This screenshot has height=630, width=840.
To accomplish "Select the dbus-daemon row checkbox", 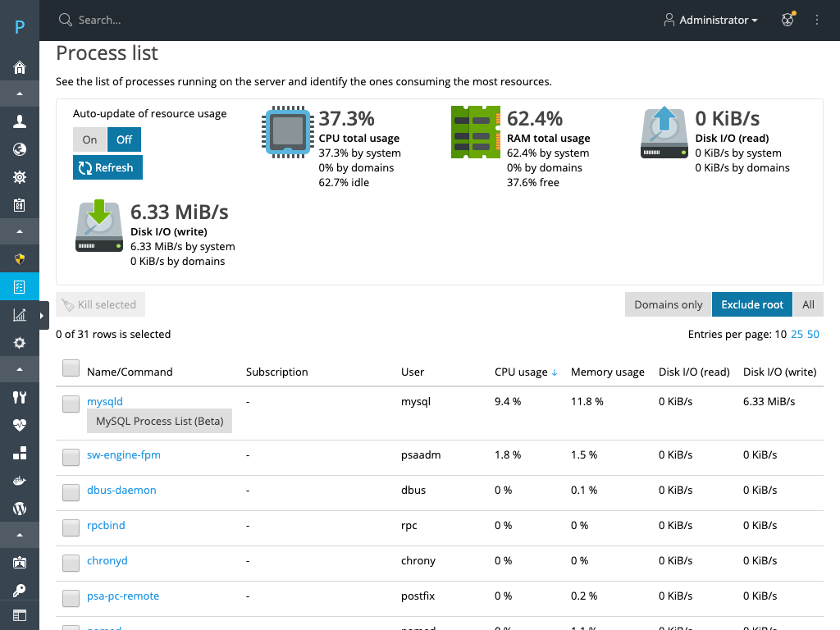I will [x=71, y=492].
